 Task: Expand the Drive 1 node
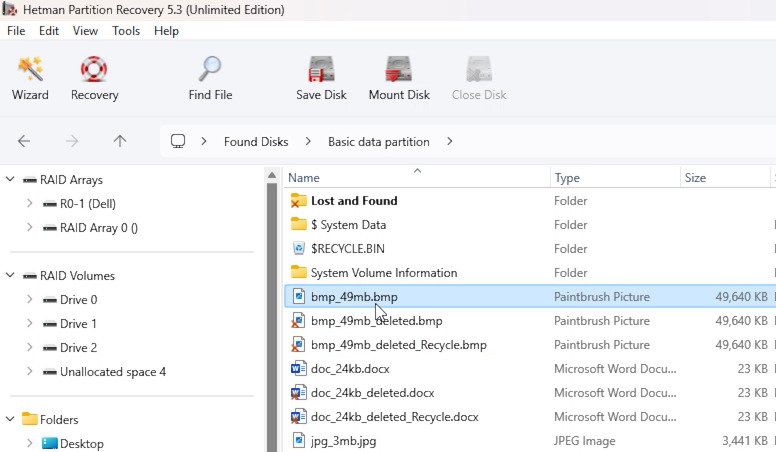pyautogui.click(x=30, y=323)
